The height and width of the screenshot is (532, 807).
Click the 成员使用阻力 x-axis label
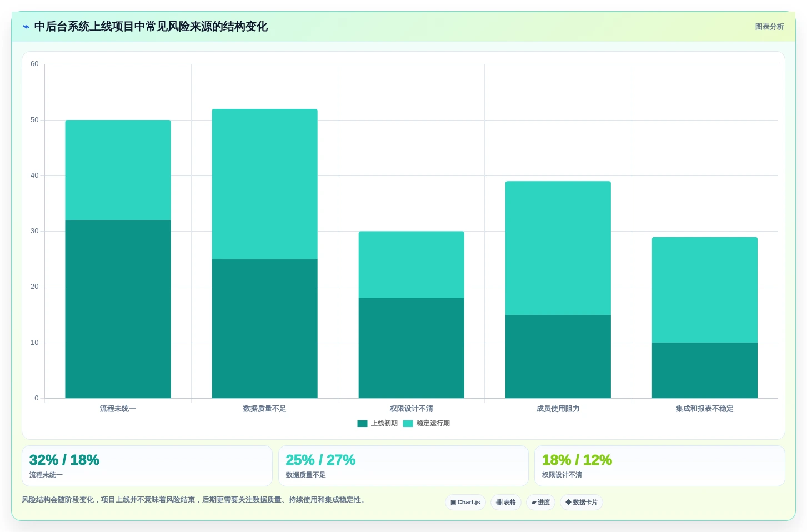pyautogui.click(x=558, y=409)
